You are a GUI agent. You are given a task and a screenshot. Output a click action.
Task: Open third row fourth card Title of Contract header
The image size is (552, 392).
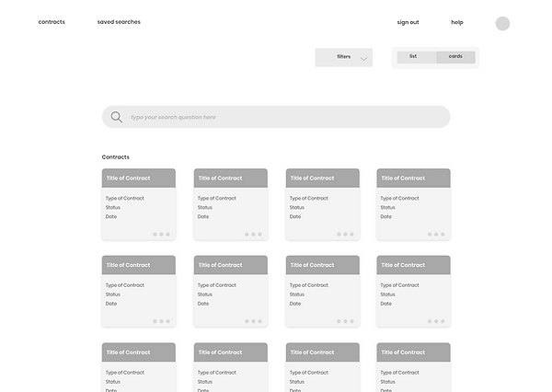[413, 352]
